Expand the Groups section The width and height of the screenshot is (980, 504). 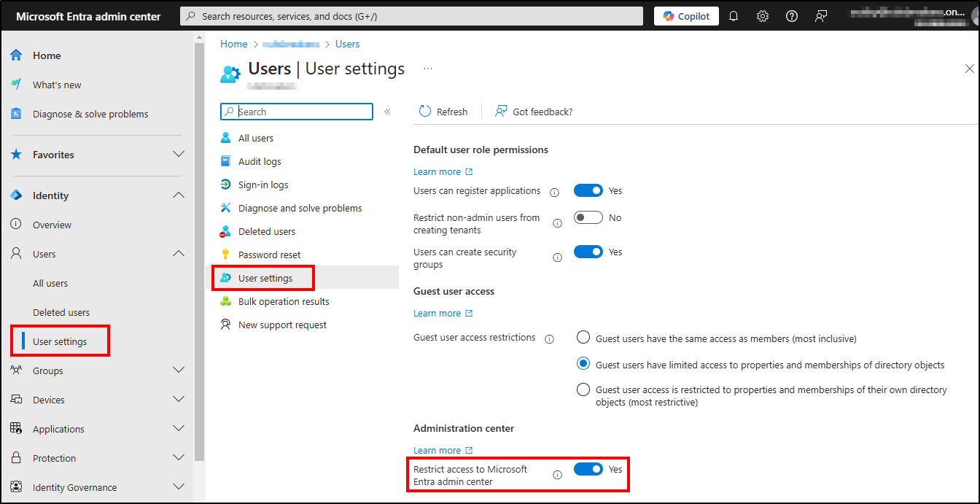179,370
